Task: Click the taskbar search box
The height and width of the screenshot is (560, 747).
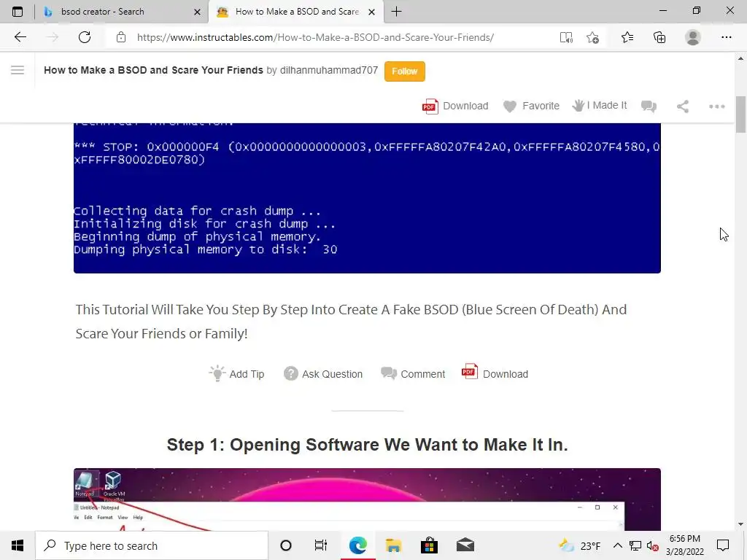Action: coord(152,545)
